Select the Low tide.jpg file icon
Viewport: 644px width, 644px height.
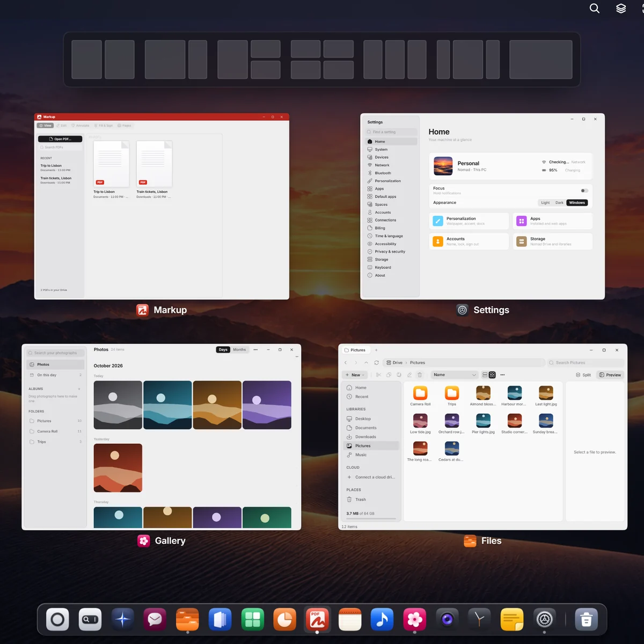[420, 421]
